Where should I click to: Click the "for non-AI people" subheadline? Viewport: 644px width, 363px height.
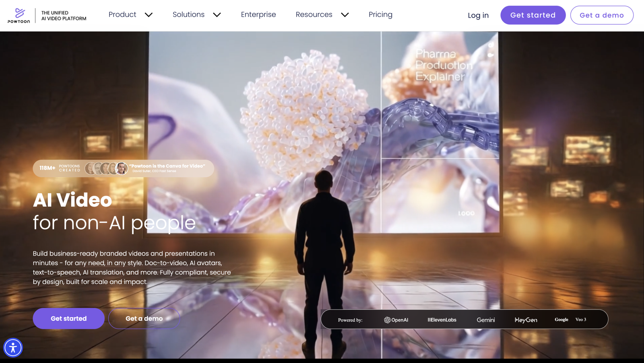click(x=114, y=223)
